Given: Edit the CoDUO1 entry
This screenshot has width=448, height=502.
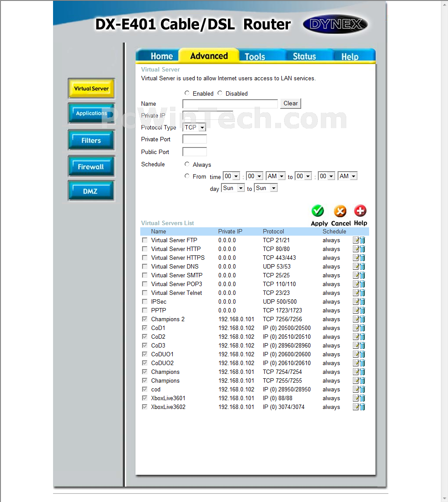Looking at the screenshot, I should tap(356, 354).
